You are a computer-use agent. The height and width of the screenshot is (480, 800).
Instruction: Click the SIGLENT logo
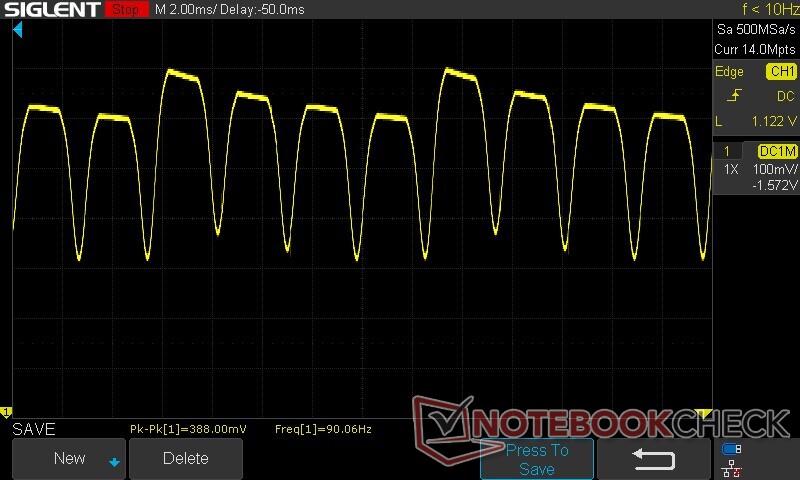click(52, 9)
